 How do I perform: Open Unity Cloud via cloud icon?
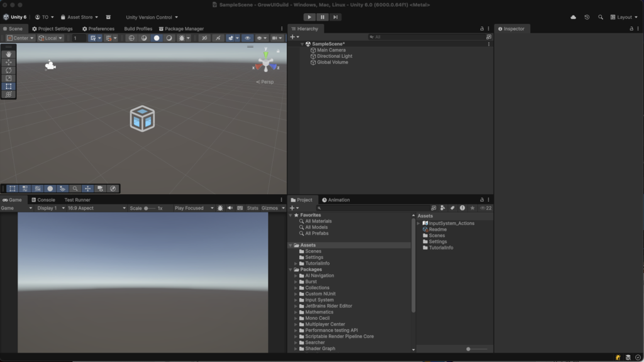(x=573, y=17)
